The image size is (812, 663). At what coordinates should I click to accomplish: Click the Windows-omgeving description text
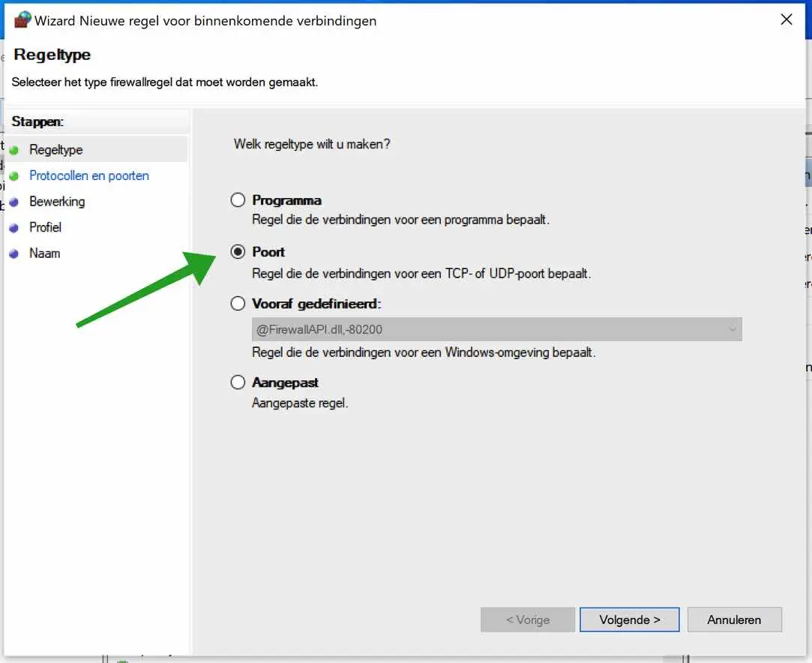click(x=424, y=352)
